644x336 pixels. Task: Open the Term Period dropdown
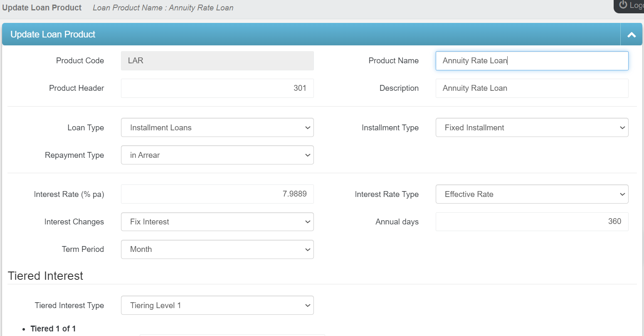click(216, 249)
